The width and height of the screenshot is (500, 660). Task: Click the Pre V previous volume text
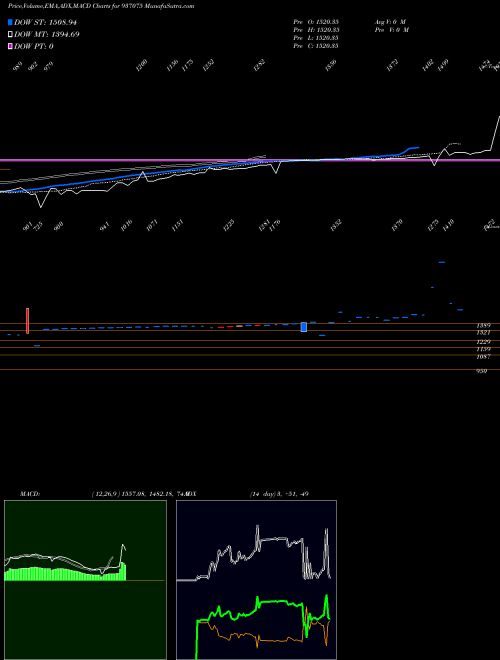pos(391,30)
